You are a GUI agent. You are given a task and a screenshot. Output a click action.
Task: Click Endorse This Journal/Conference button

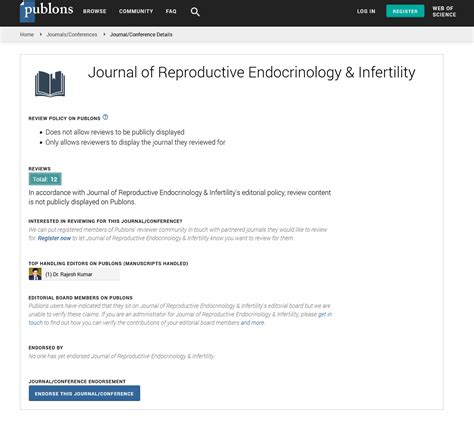84,393
